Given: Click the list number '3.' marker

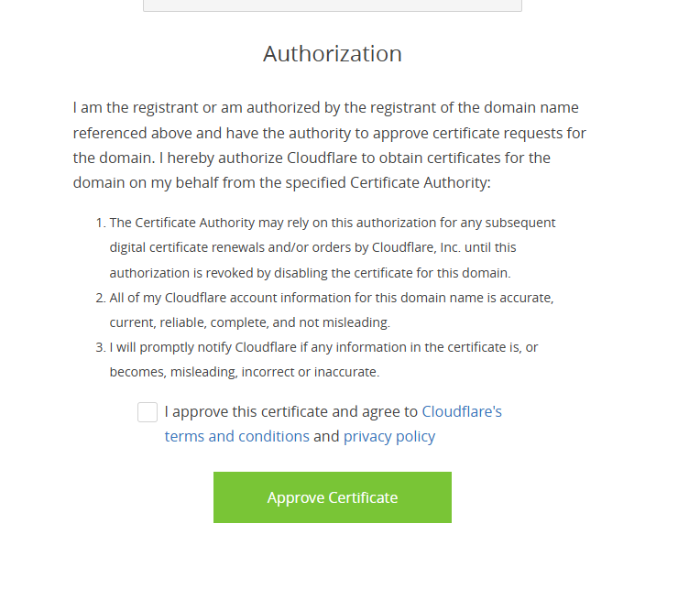Looking at the screenshot, I should tap(101, 347).
